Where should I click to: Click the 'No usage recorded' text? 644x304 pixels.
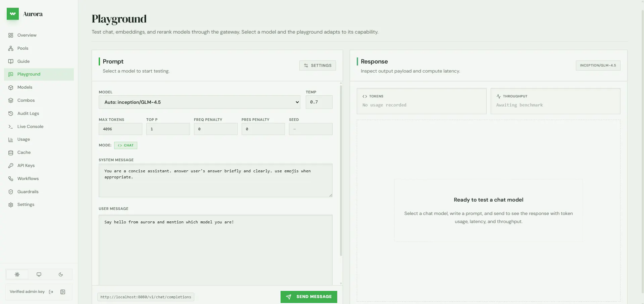384,105
